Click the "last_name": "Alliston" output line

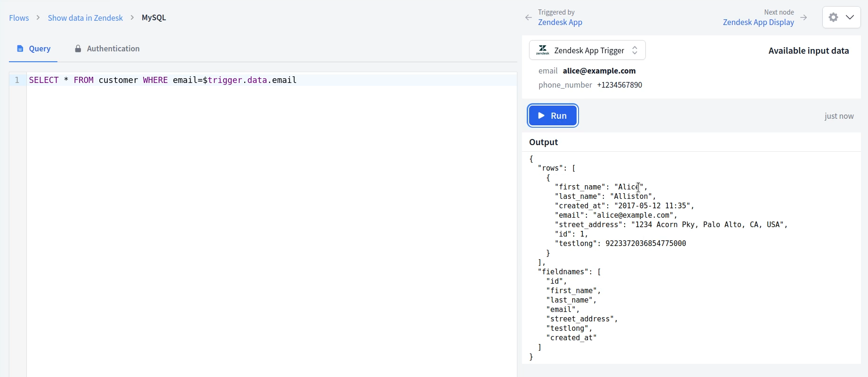click(x=605, y=197)
